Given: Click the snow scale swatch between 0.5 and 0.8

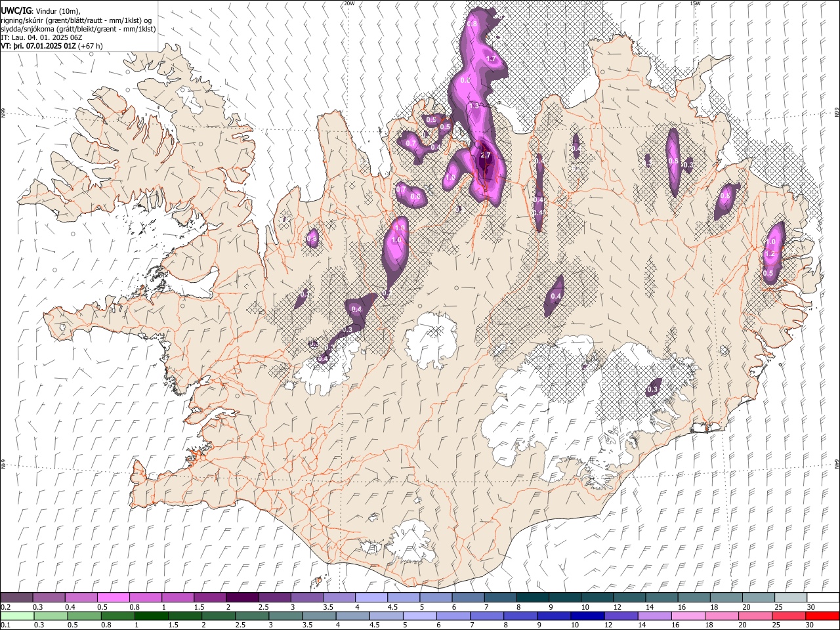Looking at the screenshot, I should tap(114, 598).
